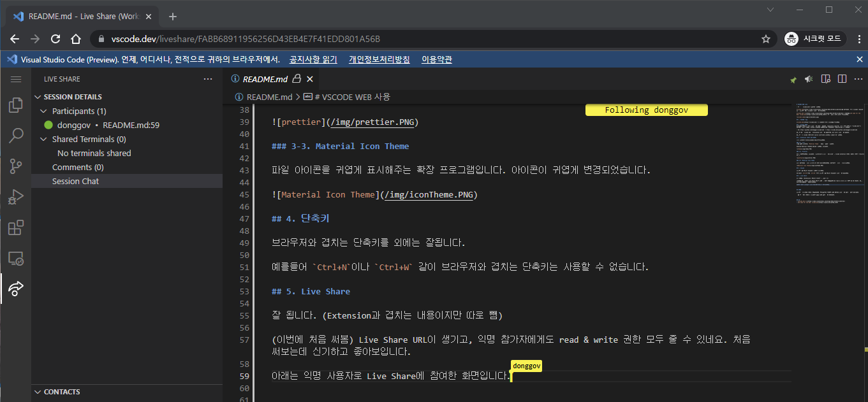Click the '## 5. Live Share' heading line
The image size is (868, 402).
coord(311,291)
